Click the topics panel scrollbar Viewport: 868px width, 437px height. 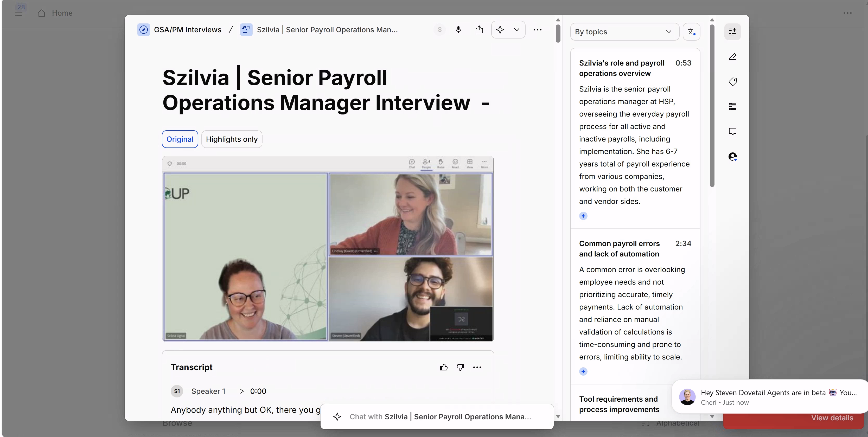point(712,105)
